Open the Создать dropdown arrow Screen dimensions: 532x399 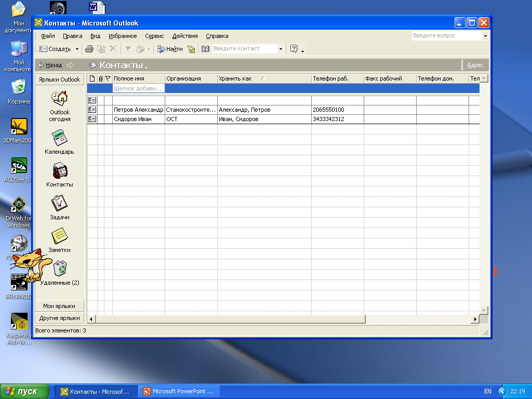coord(77,49)
